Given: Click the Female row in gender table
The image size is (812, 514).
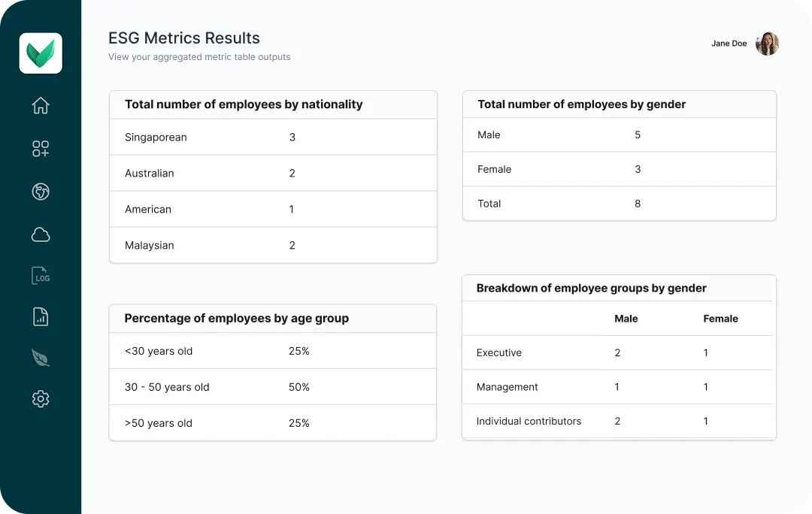Looking at the screenshot, I should [x=619, y=170].
